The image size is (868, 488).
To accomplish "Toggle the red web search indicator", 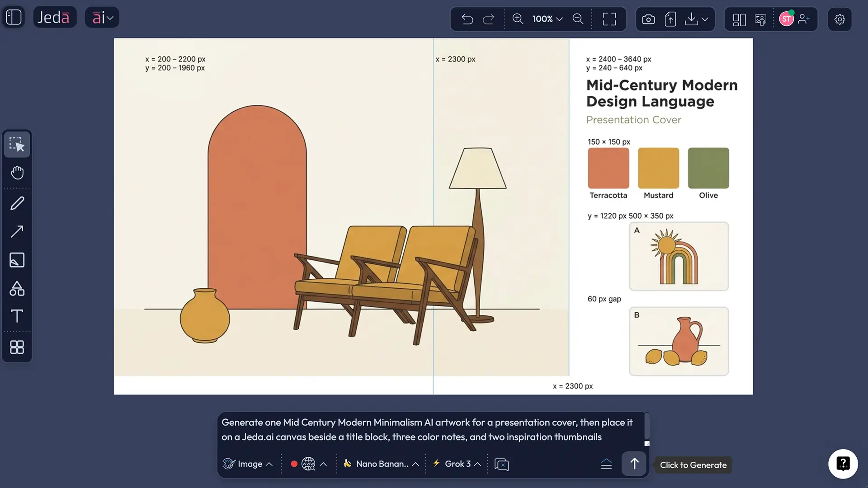I will coord(294,464).
